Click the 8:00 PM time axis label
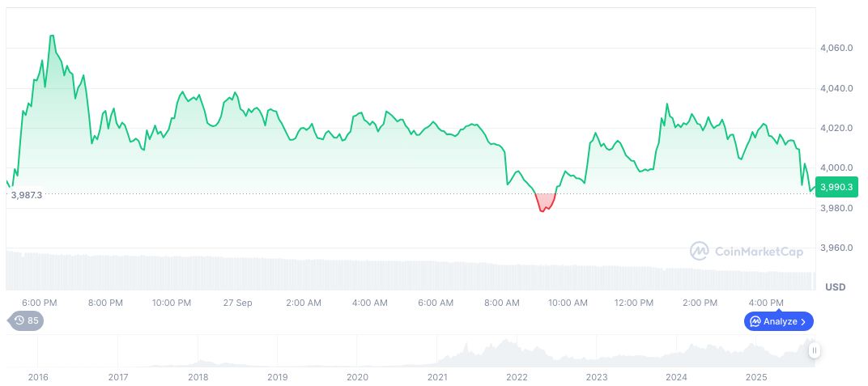 [x=105, y=303]
